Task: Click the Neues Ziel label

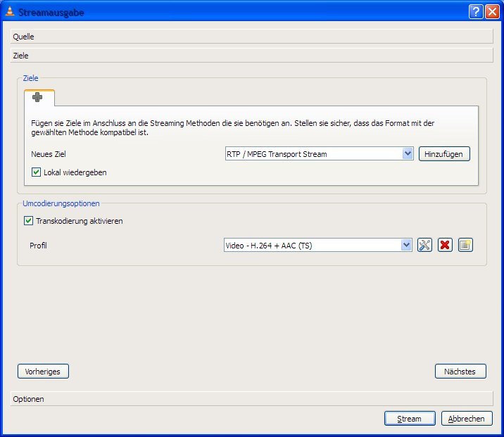Action: point(48,154)
